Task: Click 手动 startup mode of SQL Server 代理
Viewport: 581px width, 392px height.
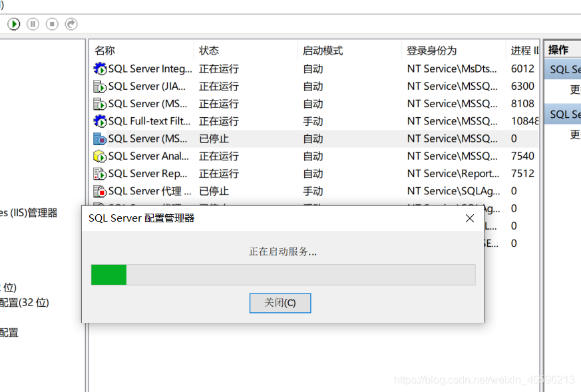Action: [313, 191]
